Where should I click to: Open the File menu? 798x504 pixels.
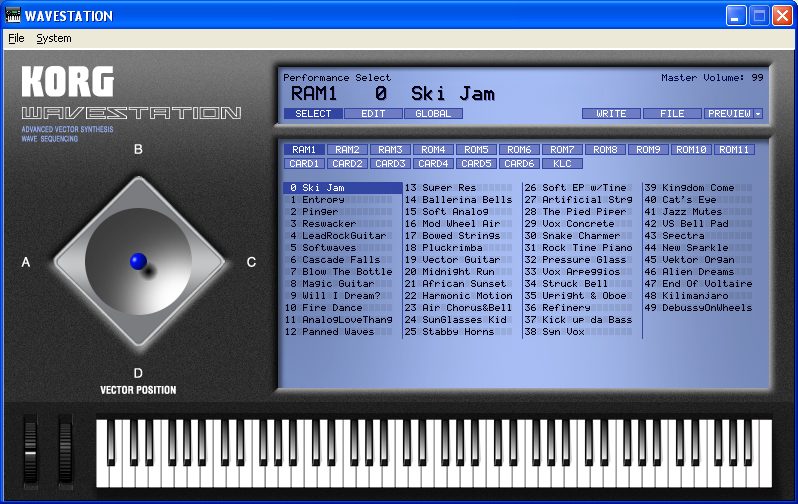[x=16, y=38]
